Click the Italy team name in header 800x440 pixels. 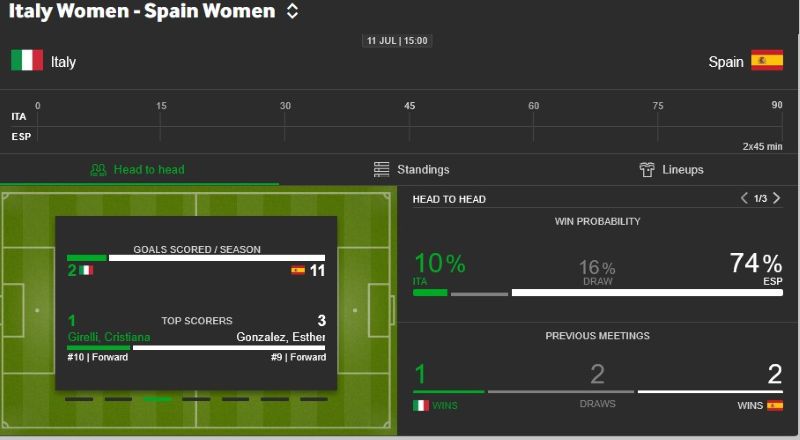63,62
